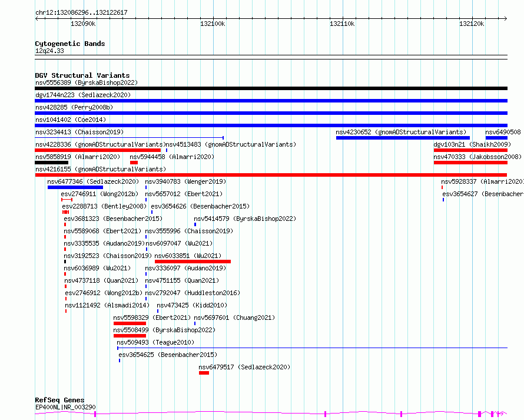Image resolution: width=524 pixels, height=420 pixels.
Task: Select the red bar under nsv5598329
Action: pos(130,323)
